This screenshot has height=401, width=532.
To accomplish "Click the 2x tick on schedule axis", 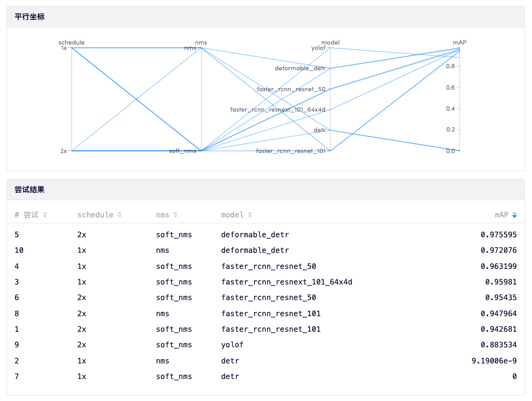I will click(63, 151).
